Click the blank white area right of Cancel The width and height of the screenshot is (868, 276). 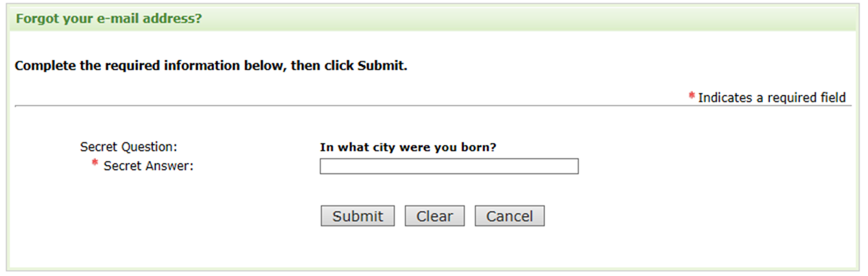681,216
